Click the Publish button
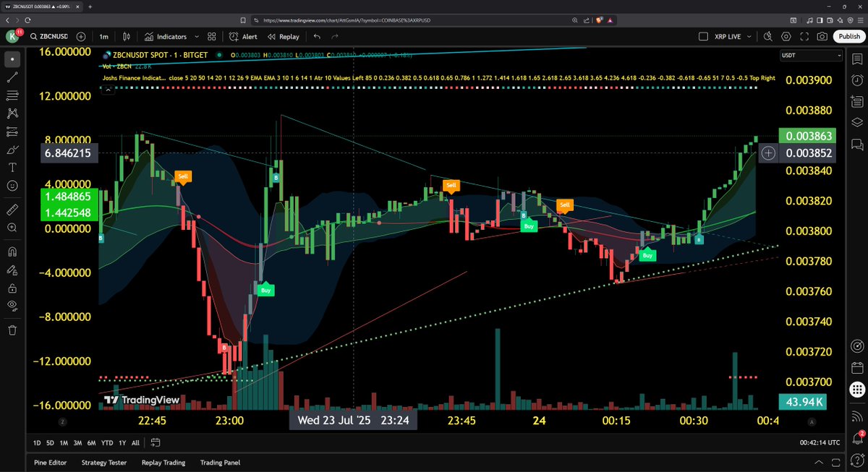This screenshot has height=472, width=868. pyautogui.click(x=848, y=36)
